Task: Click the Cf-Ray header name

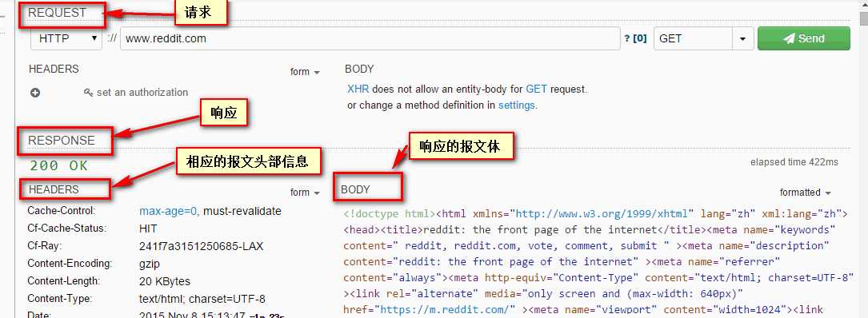Action: (x=44, y=246)
